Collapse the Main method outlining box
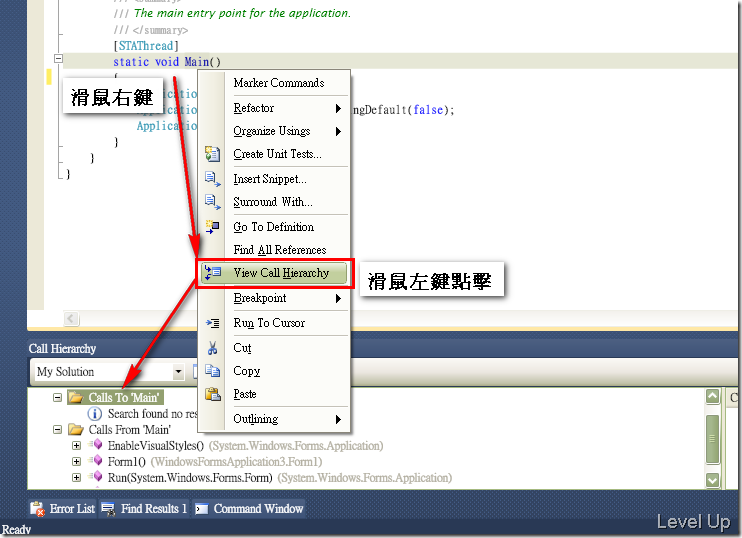This screenshot has width=742, height=538. [58, 59]
